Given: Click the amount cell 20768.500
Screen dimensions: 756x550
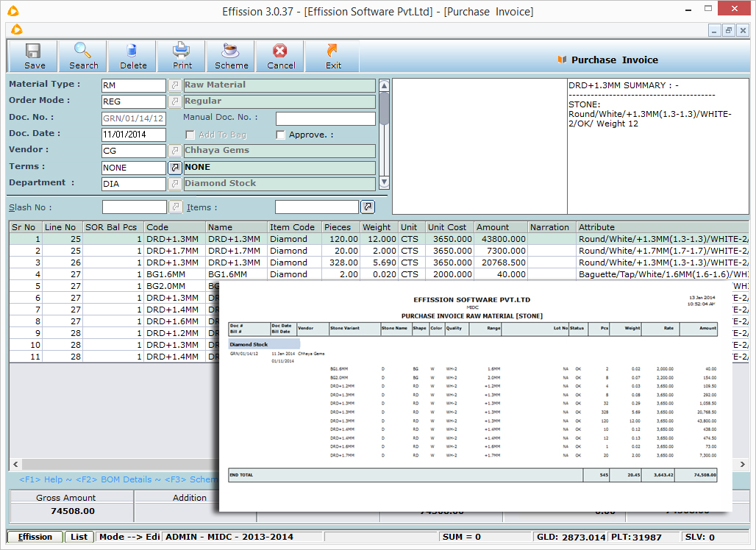Looking at the screenshot, I should click(501, 262).
